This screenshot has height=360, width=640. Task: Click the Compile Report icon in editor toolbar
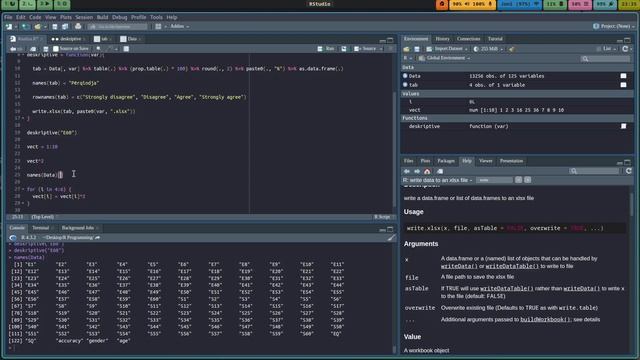coord(126,49)
